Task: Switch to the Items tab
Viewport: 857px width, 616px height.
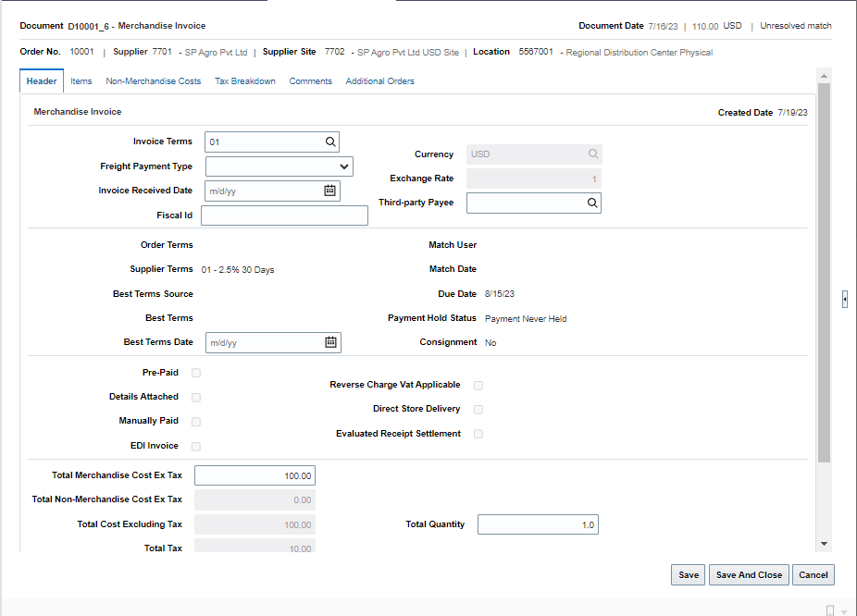Action: (81, 80)
